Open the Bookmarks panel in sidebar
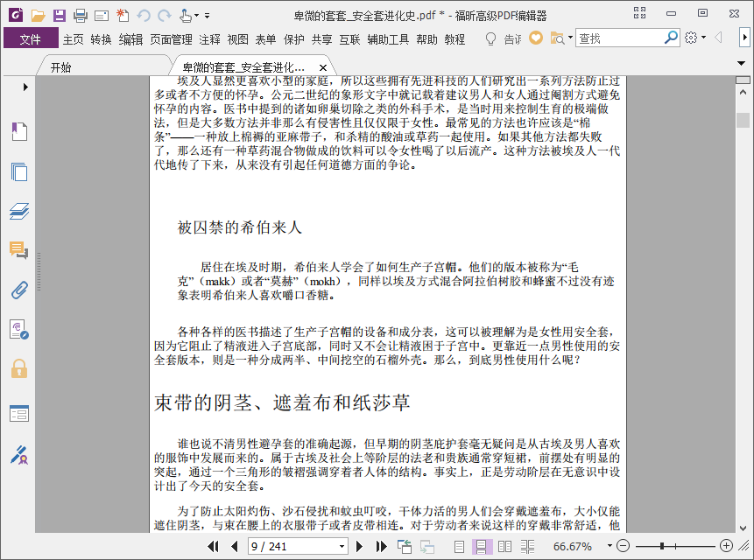Screen dimensions: 754x560 (x=19, y=131)
